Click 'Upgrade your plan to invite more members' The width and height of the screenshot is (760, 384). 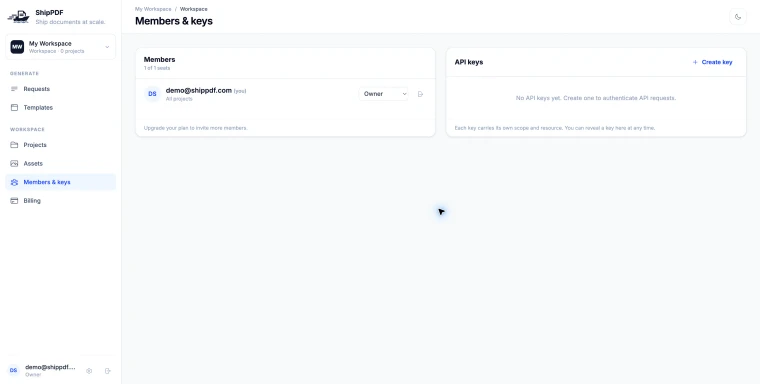[x=196, y=128]
